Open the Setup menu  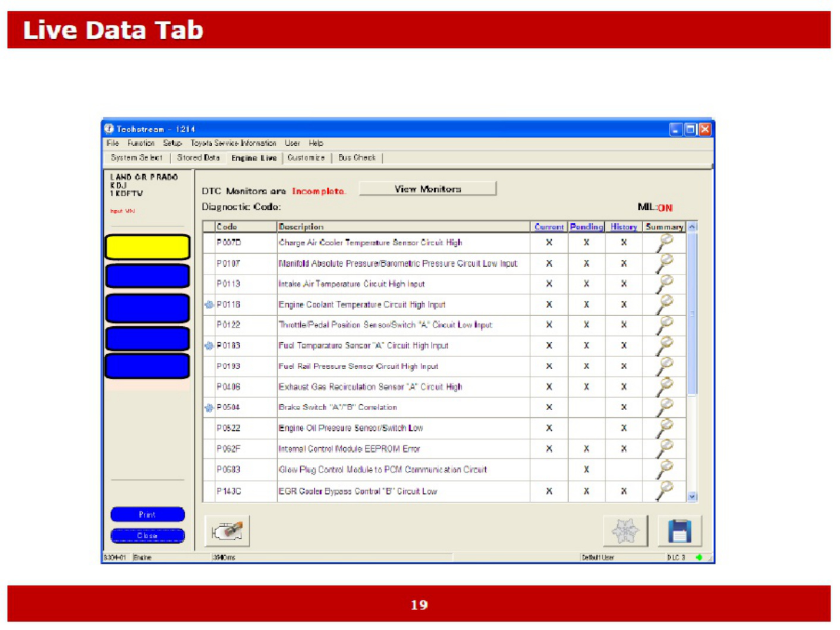click(172, 143)
